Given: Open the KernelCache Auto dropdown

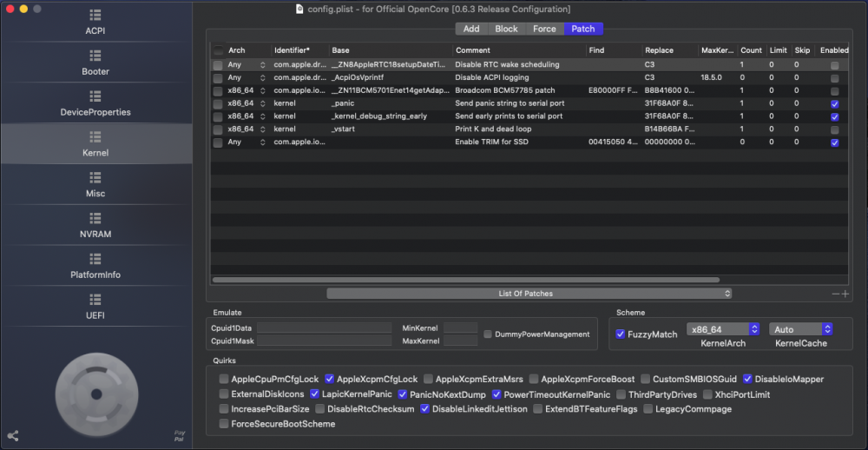Looking at the screenshot, I should coord(801,329).
